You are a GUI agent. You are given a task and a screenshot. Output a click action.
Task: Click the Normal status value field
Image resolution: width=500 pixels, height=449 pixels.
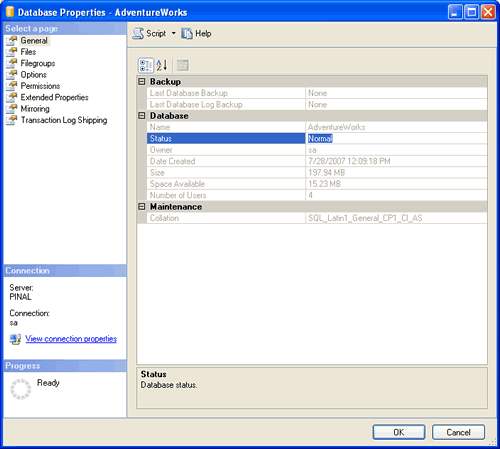[x=396, y=138]
